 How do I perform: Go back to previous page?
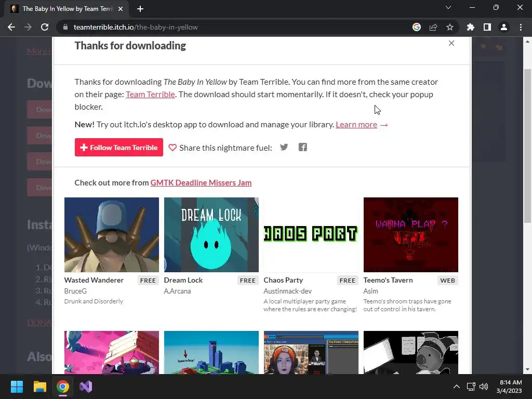[x=11, y=27]
